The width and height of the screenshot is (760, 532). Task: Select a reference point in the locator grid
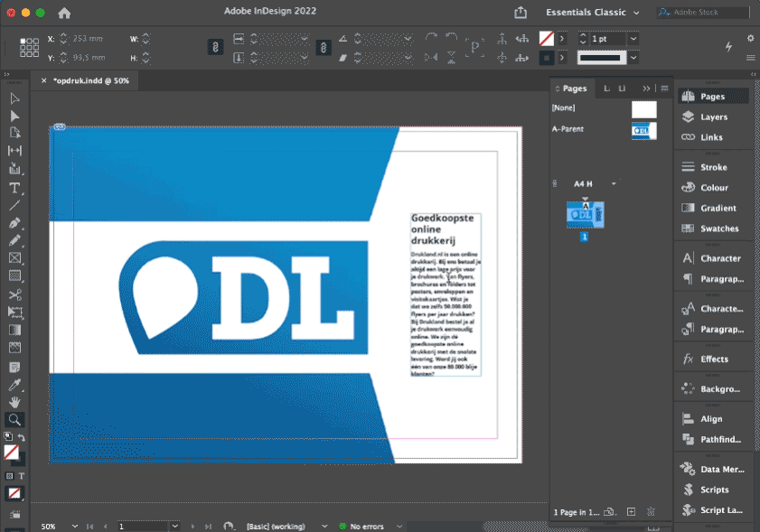pos(29,48)
